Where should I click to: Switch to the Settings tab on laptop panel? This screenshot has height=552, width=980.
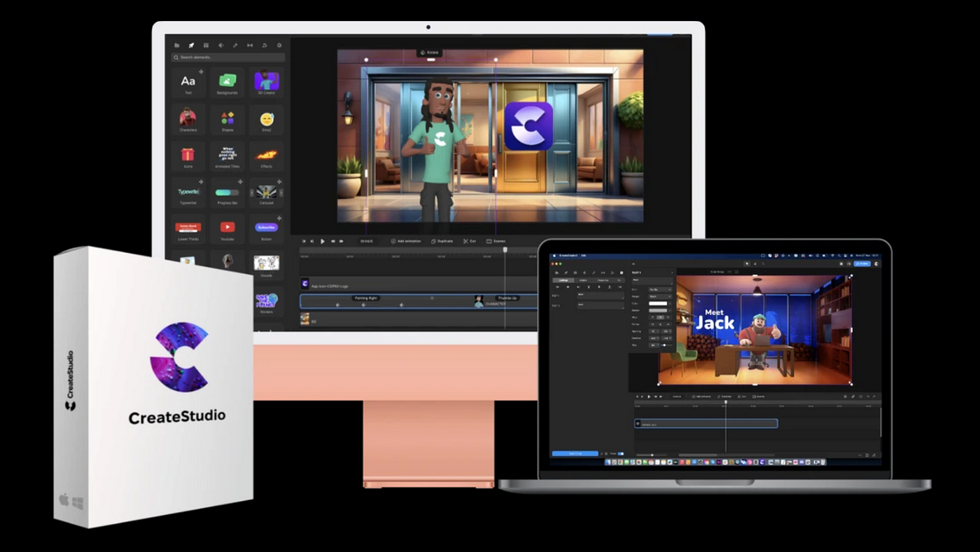[563, 280]
